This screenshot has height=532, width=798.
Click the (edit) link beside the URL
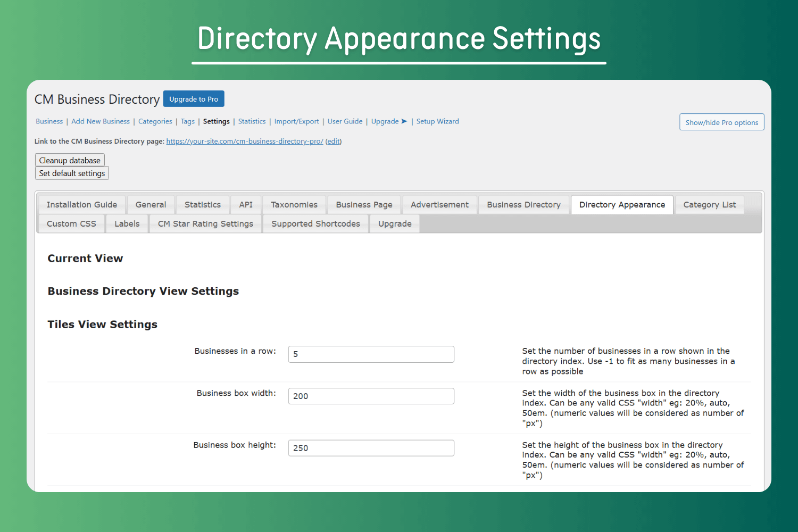334,141
